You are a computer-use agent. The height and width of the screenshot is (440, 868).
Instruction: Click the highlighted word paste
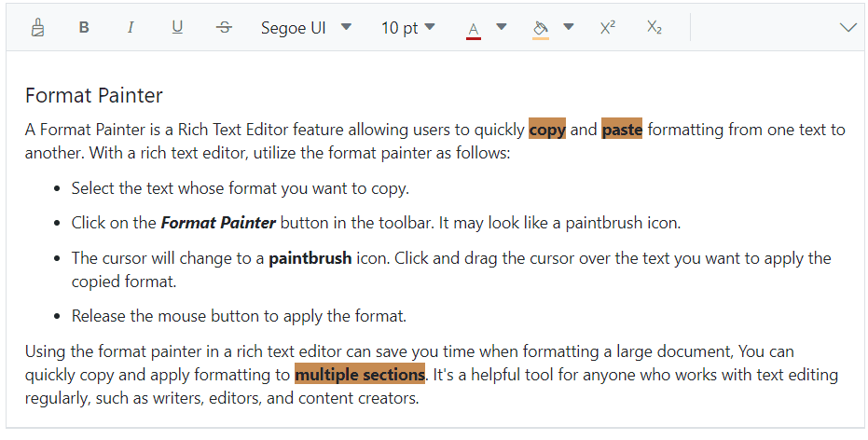[x=622, y=130]
